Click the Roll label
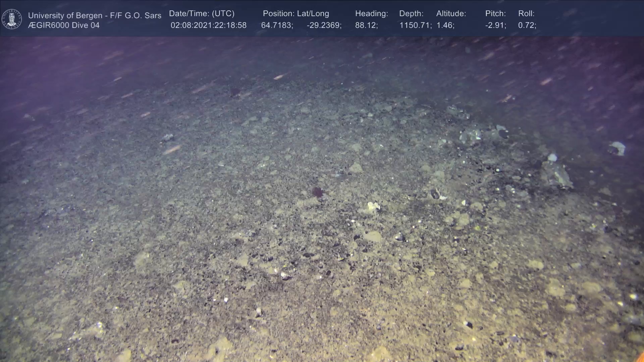Screen dimensions: 644x362 [x=526, y=14]
